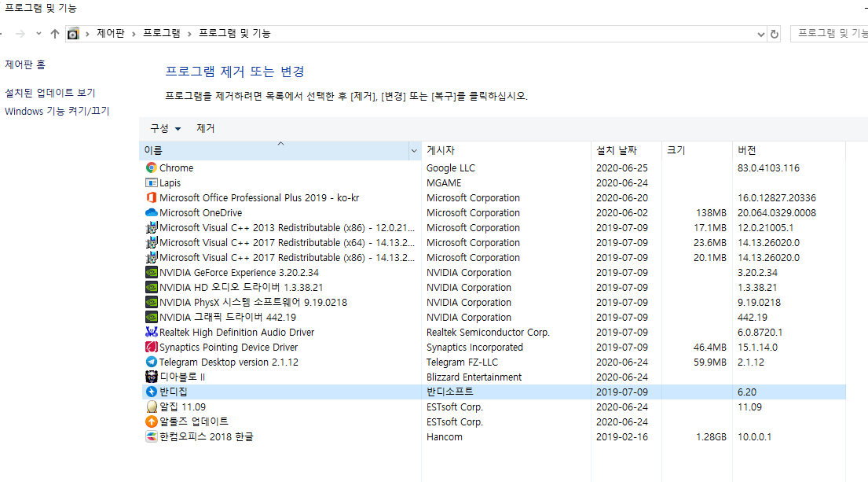Go up one folder level with the up arrow

(x=55, y=34)
